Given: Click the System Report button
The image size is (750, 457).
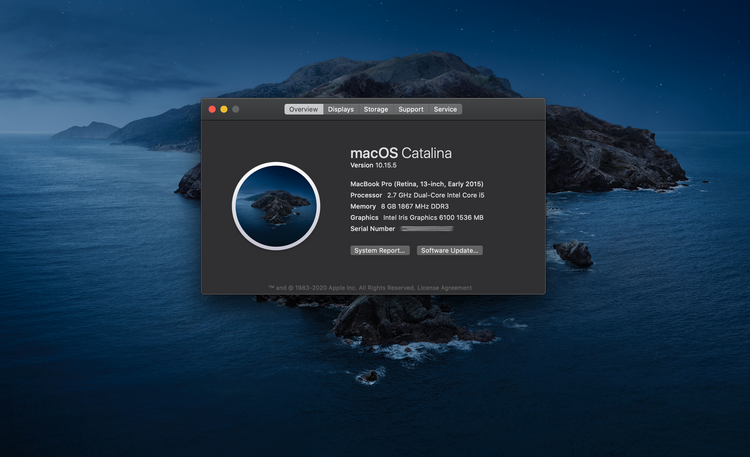Looking at the screenshot, I should [380, 250].
